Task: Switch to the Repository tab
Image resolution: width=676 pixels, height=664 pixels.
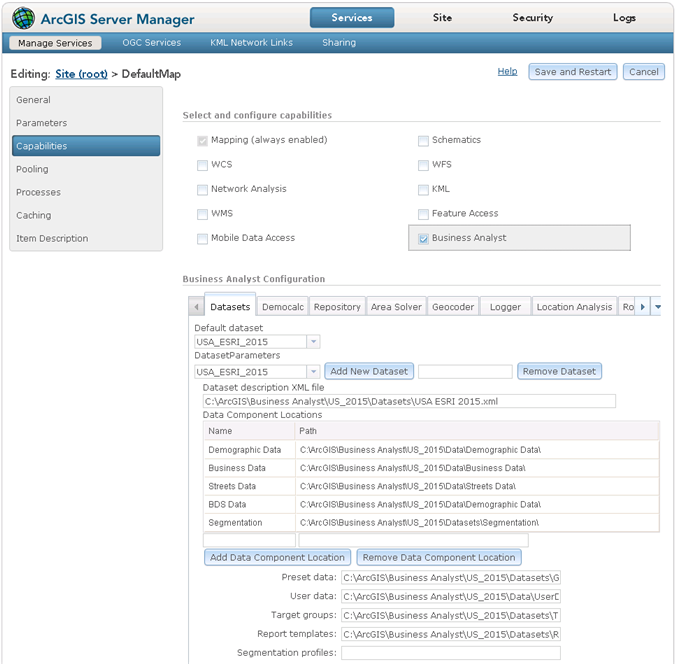Action: point(337,307)
